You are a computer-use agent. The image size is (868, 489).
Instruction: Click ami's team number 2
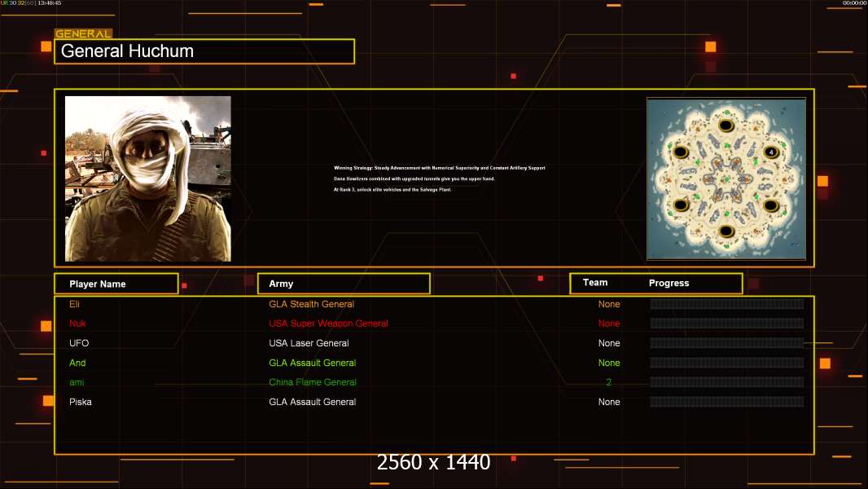[609, 382]
